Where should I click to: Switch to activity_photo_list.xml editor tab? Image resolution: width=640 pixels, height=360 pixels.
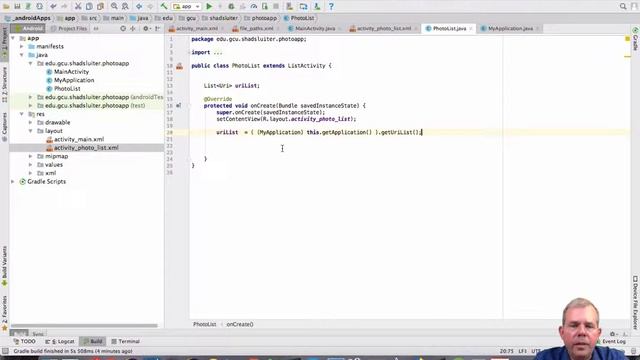pos(383,29)
